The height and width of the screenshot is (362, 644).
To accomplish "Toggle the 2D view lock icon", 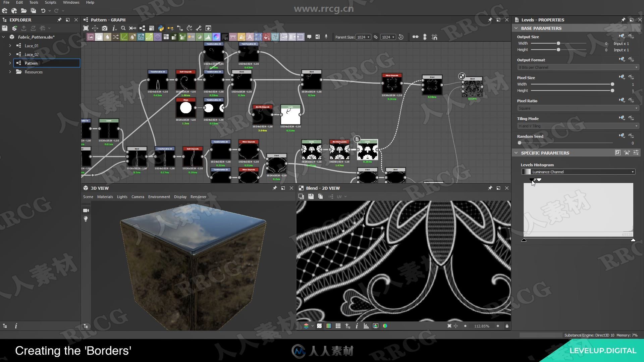I will tap(507, 326).
